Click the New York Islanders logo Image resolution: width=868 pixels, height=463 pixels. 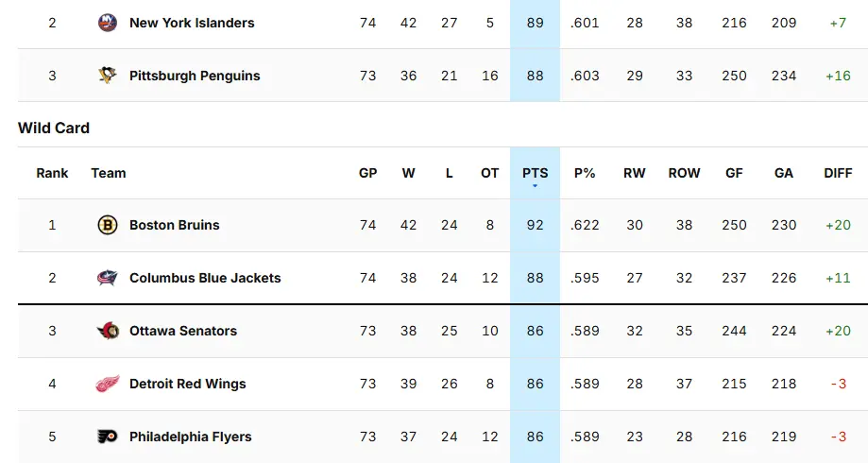tap(108, 23)
